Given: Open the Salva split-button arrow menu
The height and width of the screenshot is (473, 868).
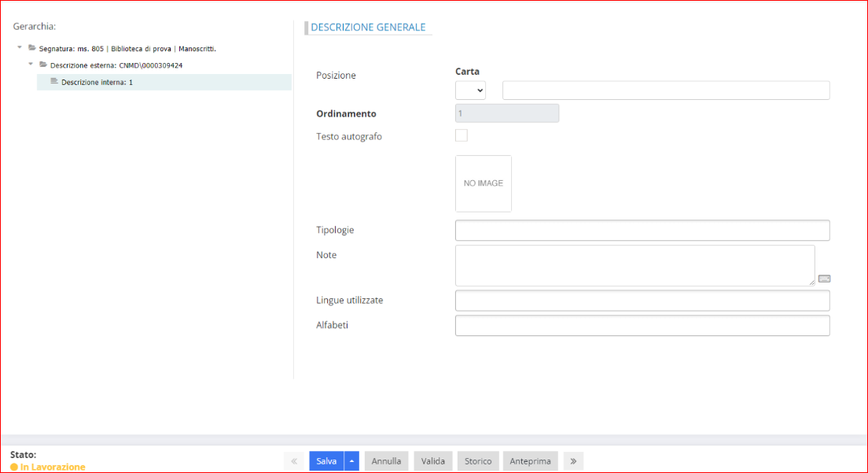Looking at the screenshot, I should pos(351,461).
